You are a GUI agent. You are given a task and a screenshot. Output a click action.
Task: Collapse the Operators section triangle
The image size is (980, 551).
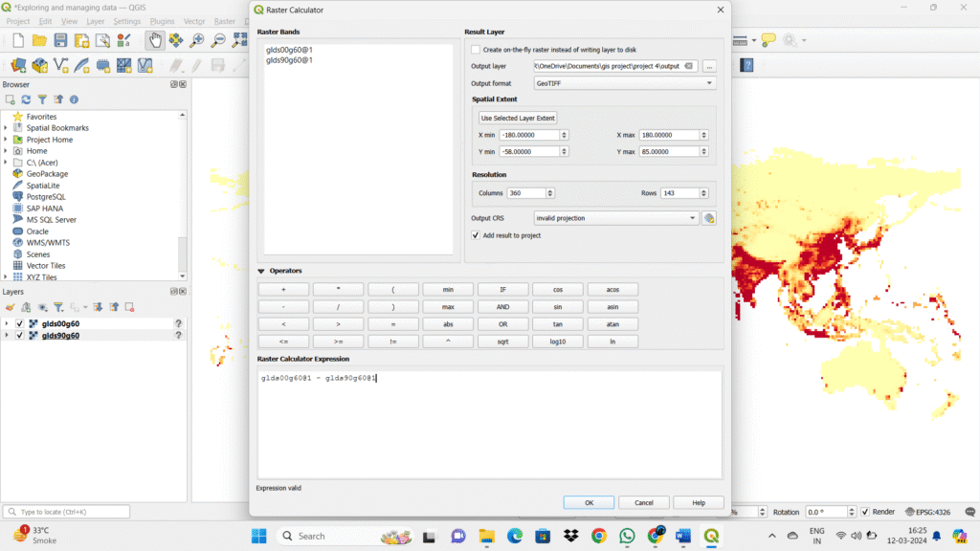(261, 271)
